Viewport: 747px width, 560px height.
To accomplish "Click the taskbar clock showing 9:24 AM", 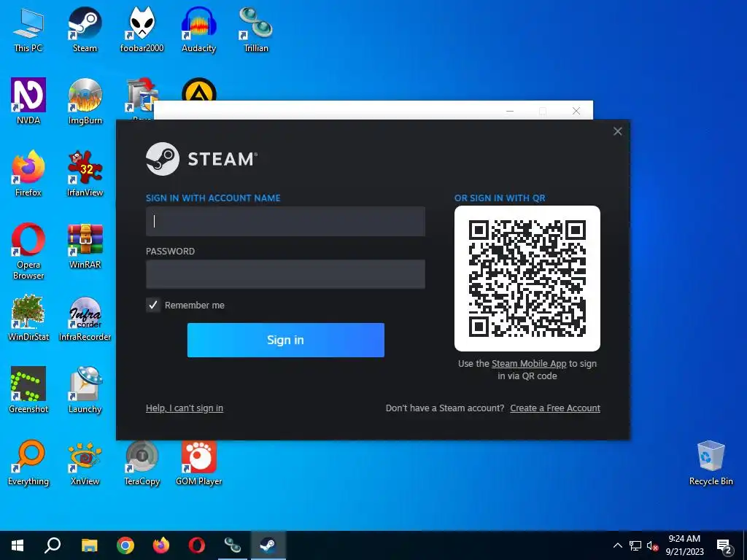I will [x=684, y=545].
